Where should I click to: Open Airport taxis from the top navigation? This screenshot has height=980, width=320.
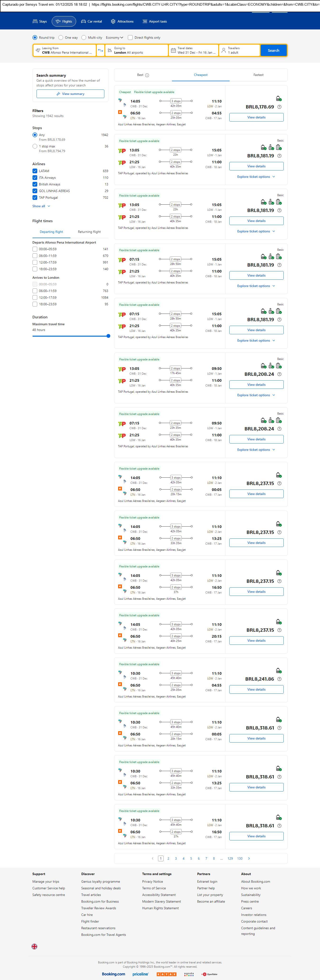point(155,22)
